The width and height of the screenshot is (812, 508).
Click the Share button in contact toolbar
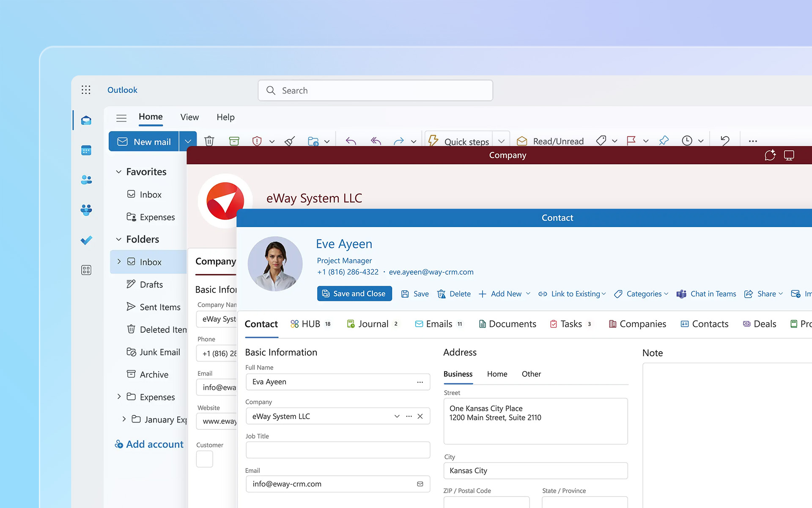pos(764,294)
